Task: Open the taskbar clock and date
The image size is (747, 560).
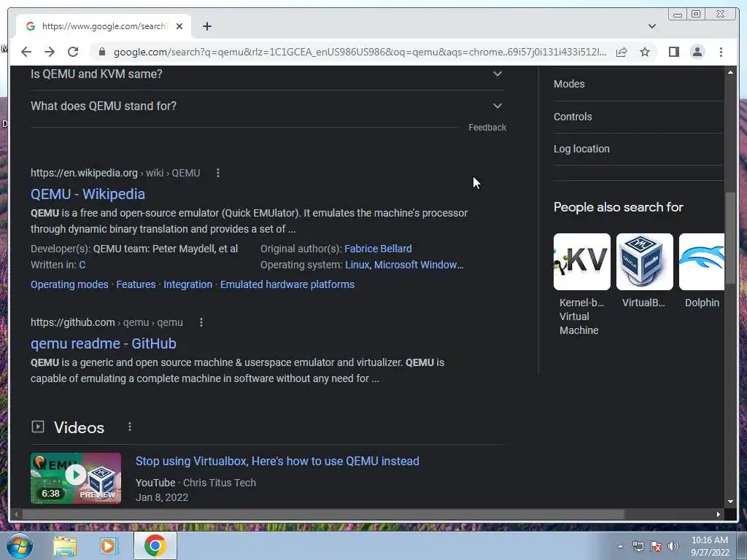Action: 710,546
